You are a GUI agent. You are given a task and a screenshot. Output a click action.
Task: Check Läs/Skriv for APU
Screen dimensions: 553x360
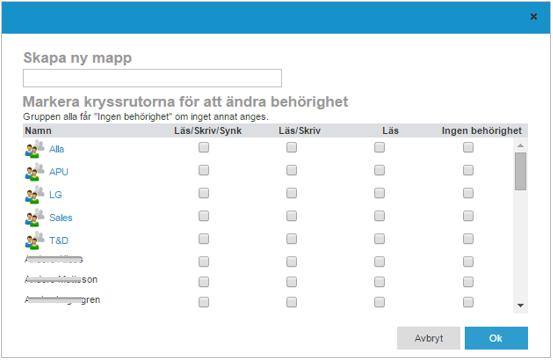point(291,170)
